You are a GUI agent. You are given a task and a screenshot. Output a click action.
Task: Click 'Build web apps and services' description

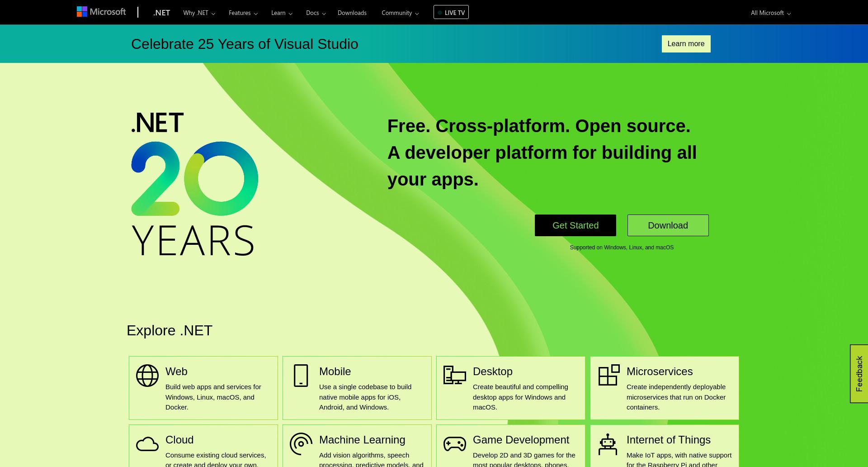[213, 397]
